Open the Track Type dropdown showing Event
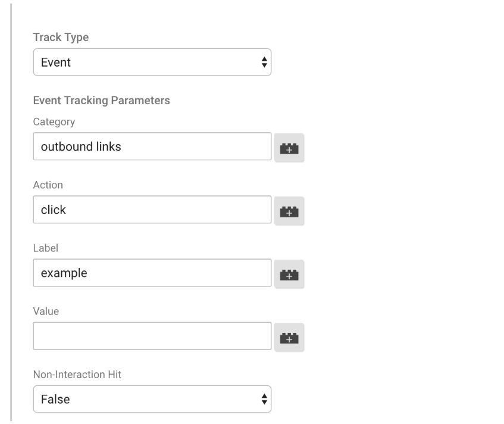The height and width of the screenshot is (424, 504). [152, 63]
